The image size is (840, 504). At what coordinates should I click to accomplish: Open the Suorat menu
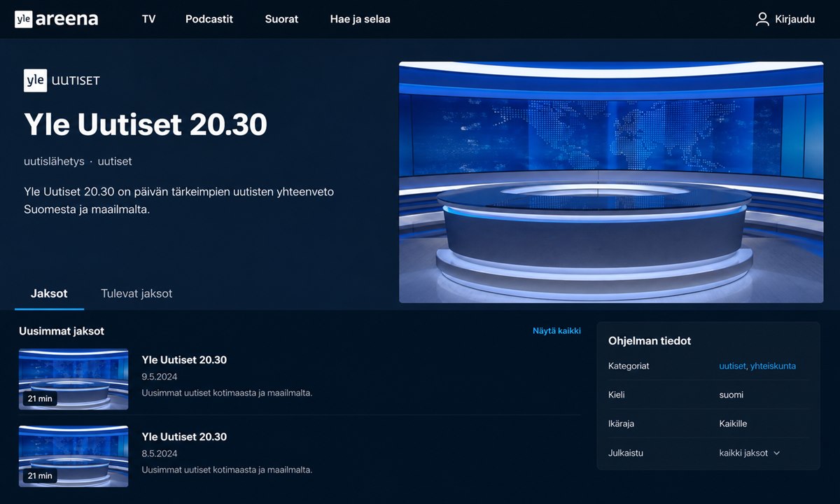[x=281, y=20]
